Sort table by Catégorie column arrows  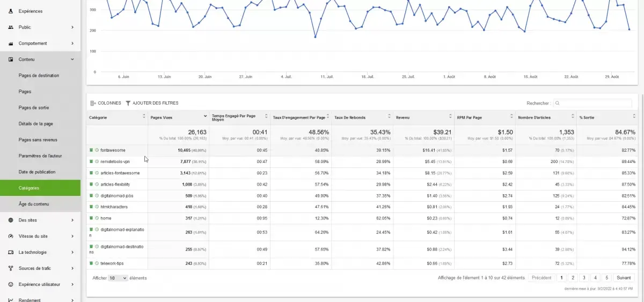coord(144,116)
